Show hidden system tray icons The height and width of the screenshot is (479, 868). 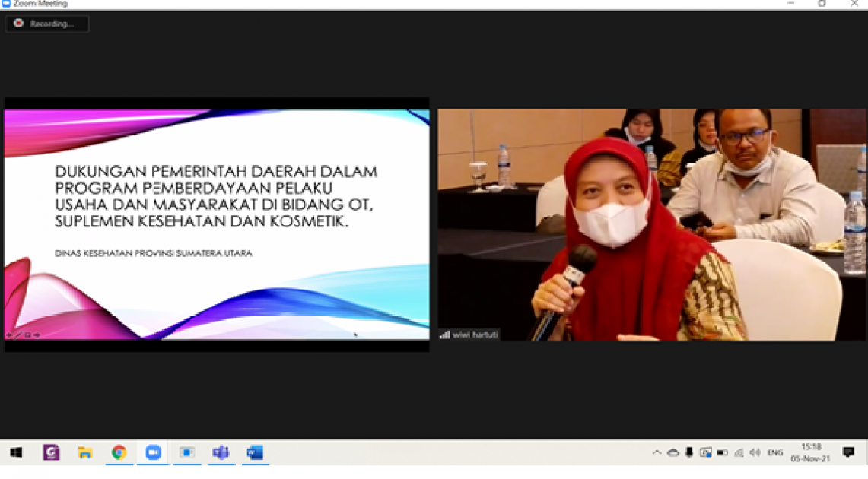point(657,452)
